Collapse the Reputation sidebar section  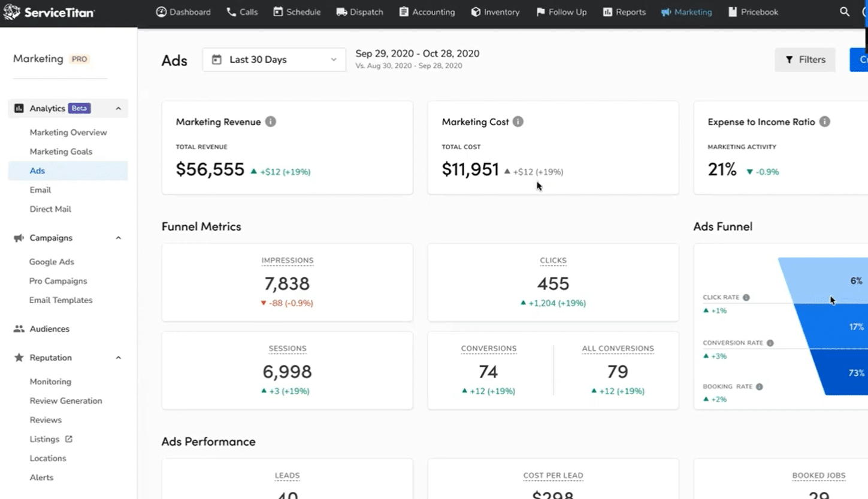click(118, 358)
